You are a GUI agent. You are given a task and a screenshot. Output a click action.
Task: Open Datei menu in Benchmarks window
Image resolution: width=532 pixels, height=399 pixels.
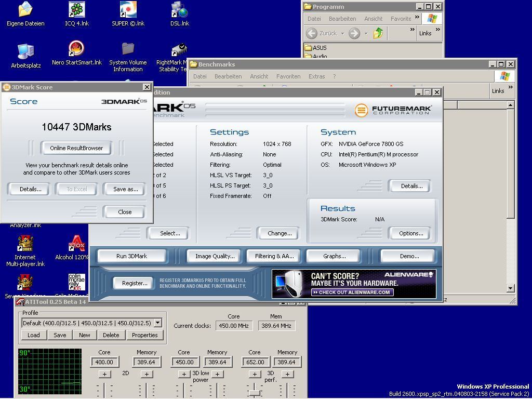pyautogui.click(x=200, y=76)
